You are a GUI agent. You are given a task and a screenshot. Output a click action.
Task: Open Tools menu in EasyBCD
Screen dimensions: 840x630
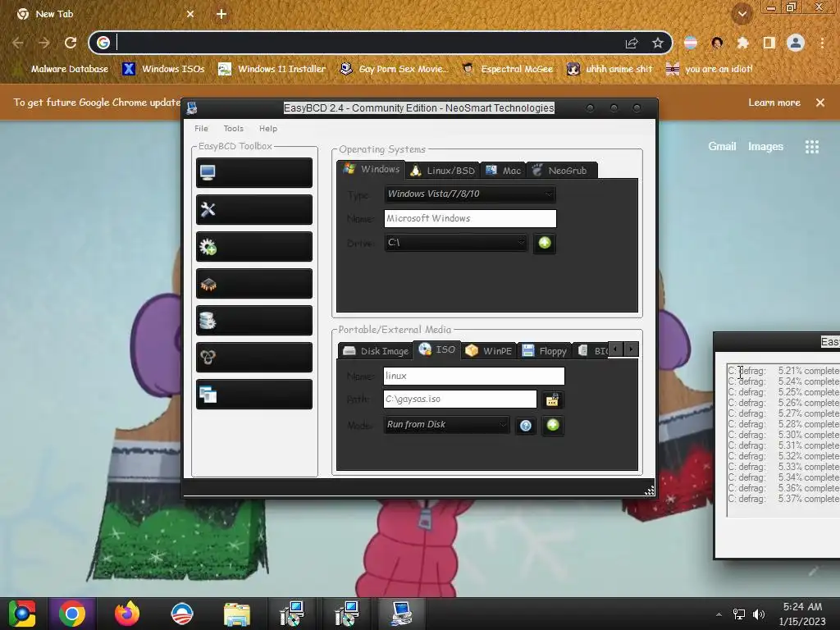click(x=233, y=129)
